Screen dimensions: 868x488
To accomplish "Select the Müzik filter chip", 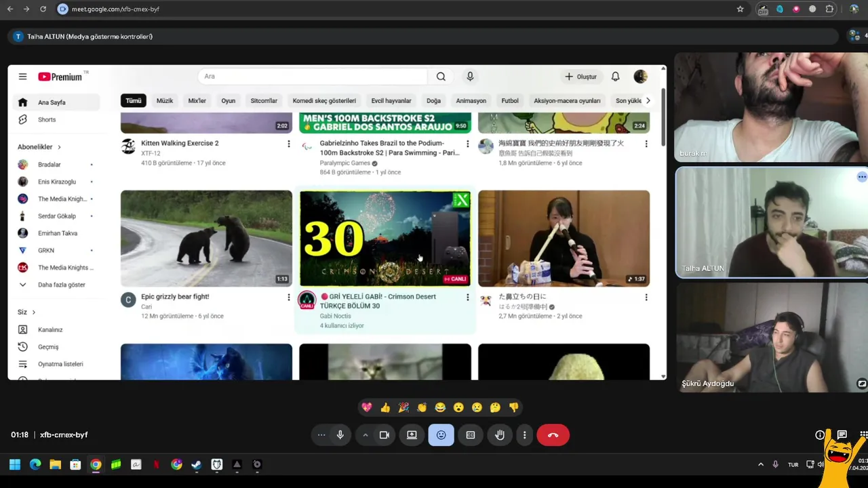I will coord(165,100).
